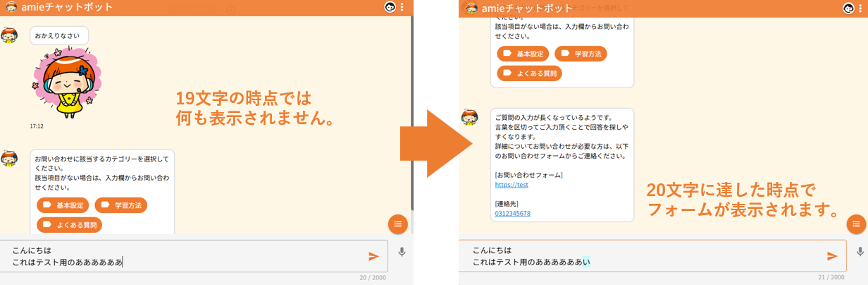Click user avatar icon in left header
The width and height of the screenshot is (868, 285).
[x=390, y=8]
